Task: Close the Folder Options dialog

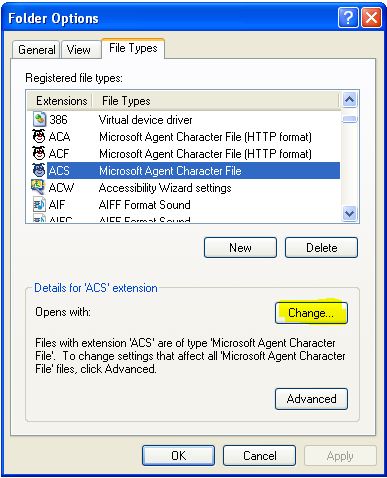Action: (x=371, y=18)
